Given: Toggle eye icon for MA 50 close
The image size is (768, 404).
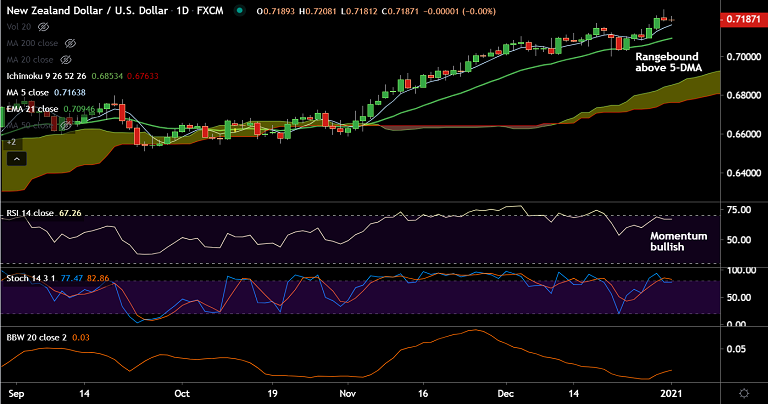Looking at the screenshot, I should tap(66, 125).
